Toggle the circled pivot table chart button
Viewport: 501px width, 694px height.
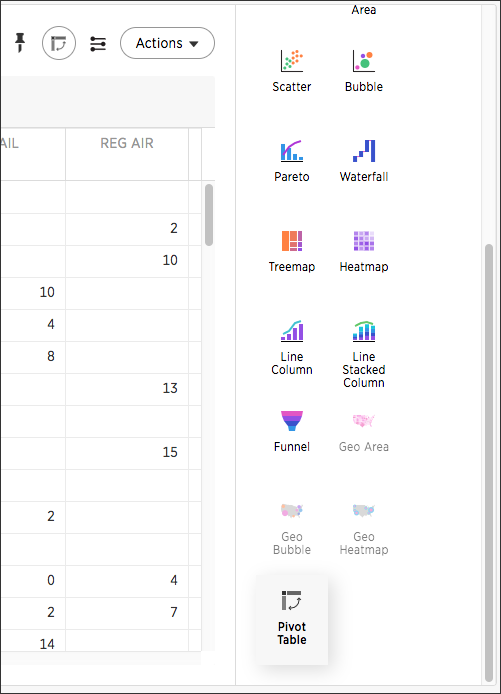point(59,43)
